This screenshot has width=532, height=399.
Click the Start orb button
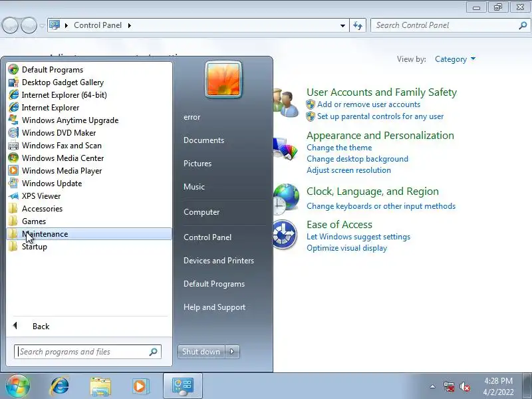[17, 386]
